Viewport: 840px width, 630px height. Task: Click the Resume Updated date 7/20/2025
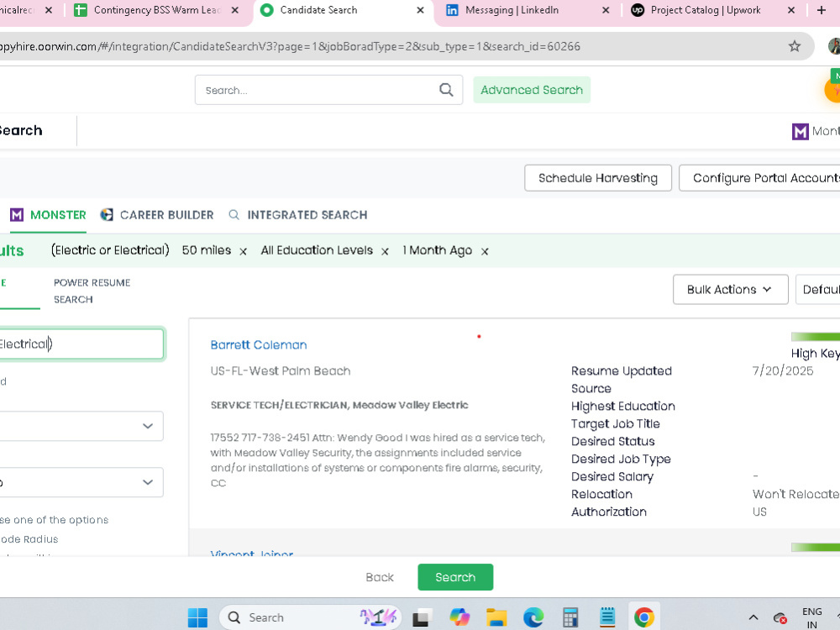(x=783, y=370)
